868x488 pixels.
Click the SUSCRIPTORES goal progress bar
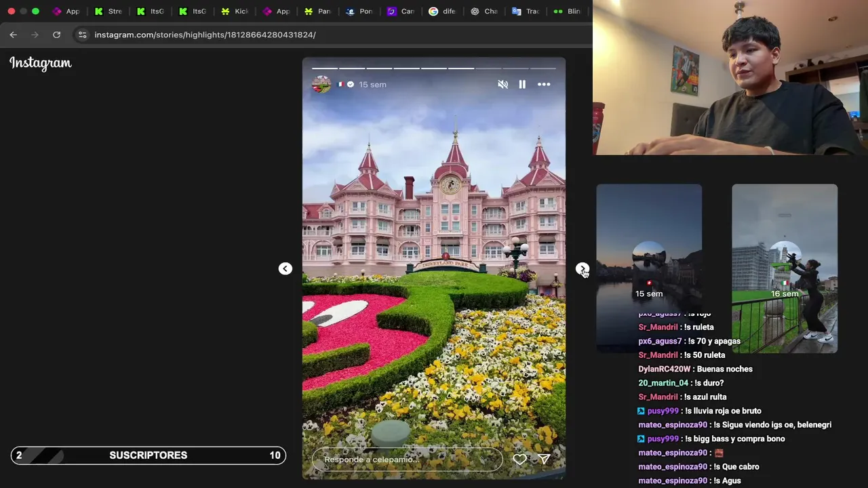(x=149, y=455)
